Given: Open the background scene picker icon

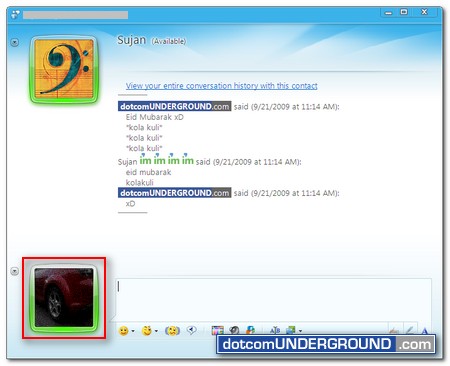Looking at the screenshot, I should (291, 330).
